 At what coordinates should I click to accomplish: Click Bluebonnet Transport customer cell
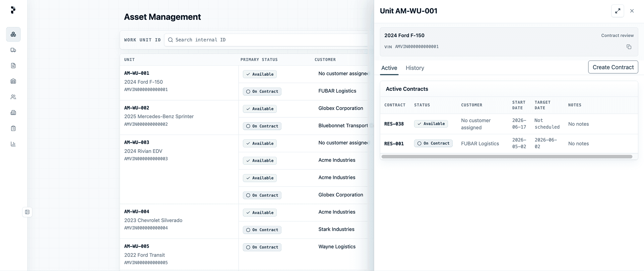[343, 125]
